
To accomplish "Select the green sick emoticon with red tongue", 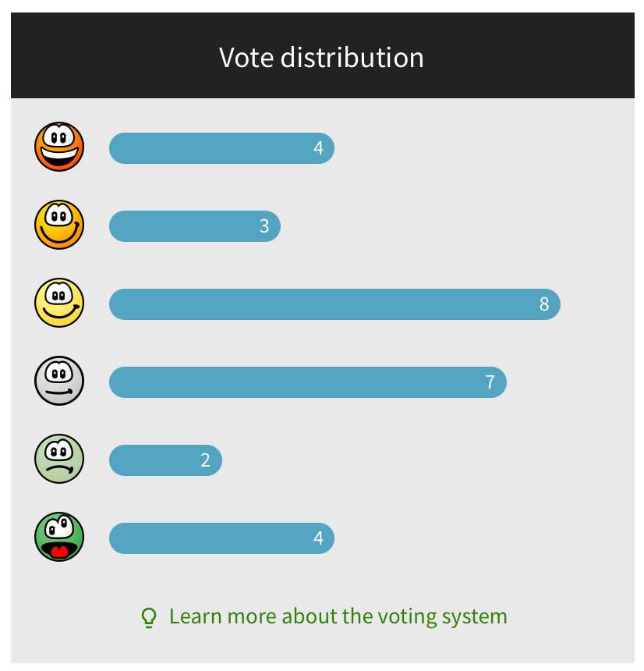I will click(x=59, y=537).
